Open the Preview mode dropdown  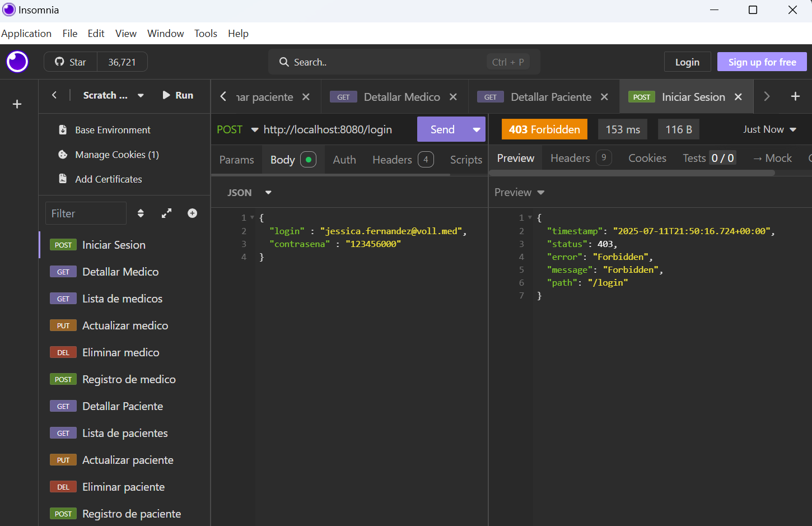pyautogui.click(x=519, y=192)
